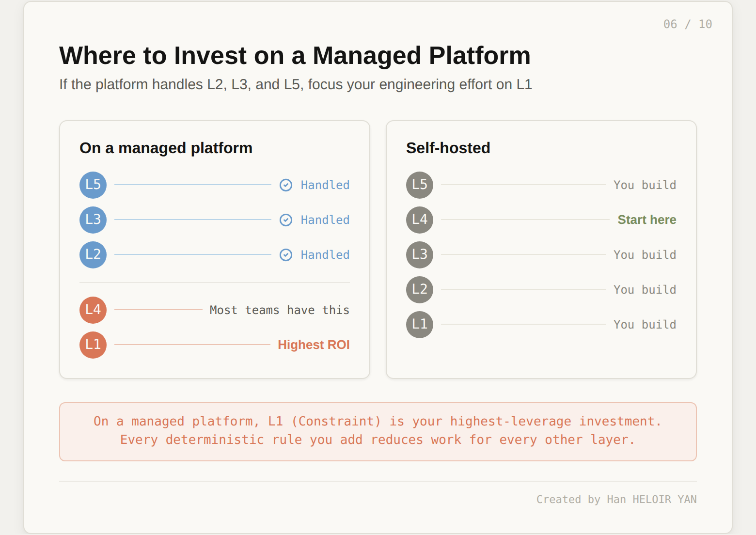Toggle the Handled checkmark beside L3
The height and width of the screenshot is (535, 756).
coord(285,220)
